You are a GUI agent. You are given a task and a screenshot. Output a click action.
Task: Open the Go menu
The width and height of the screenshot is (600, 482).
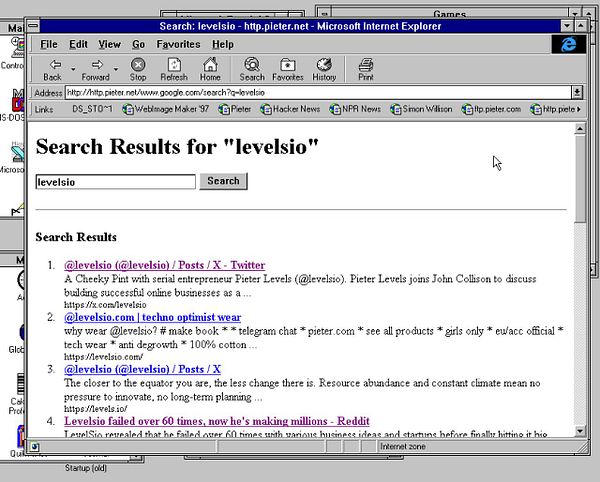[139, 44]
